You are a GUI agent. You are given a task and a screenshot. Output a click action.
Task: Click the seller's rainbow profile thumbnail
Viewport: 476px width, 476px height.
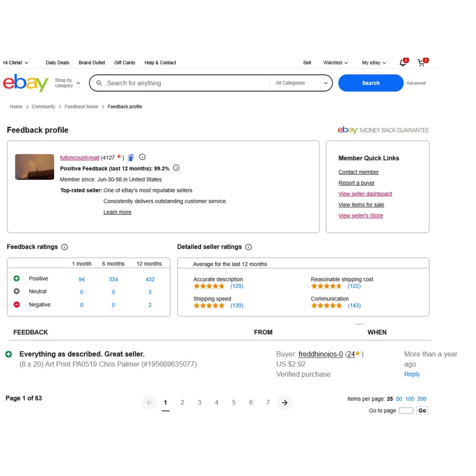pos(35,167)
